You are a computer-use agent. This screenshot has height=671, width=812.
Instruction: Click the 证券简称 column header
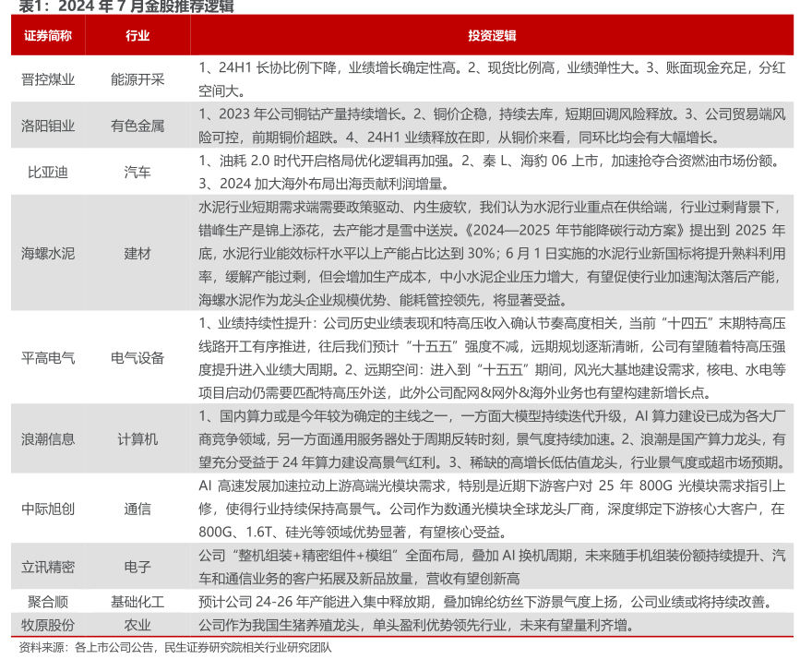pos(48,36)
